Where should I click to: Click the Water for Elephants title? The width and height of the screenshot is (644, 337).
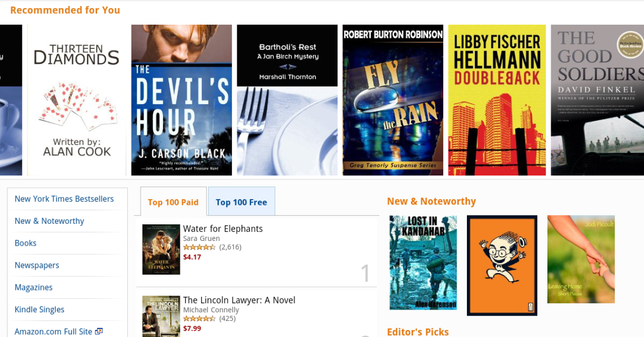click(x=223, y=229)
